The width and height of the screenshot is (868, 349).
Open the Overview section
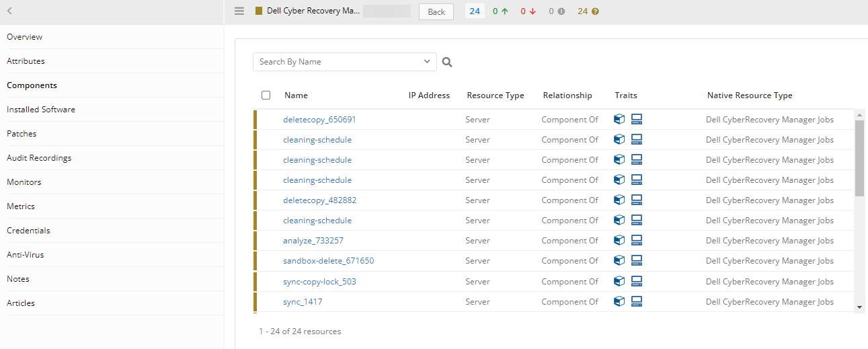click(24, 37)
